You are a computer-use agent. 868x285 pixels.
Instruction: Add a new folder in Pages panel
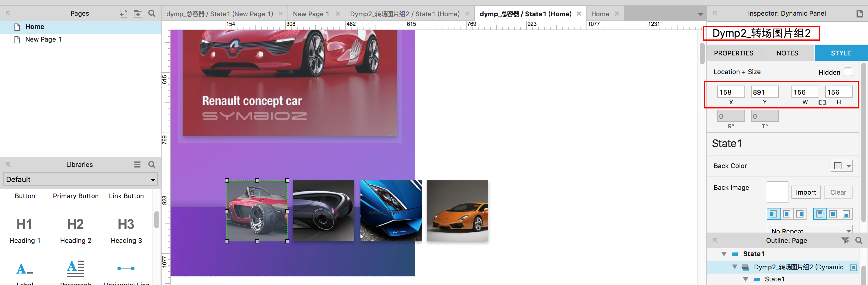pos(138,14)
